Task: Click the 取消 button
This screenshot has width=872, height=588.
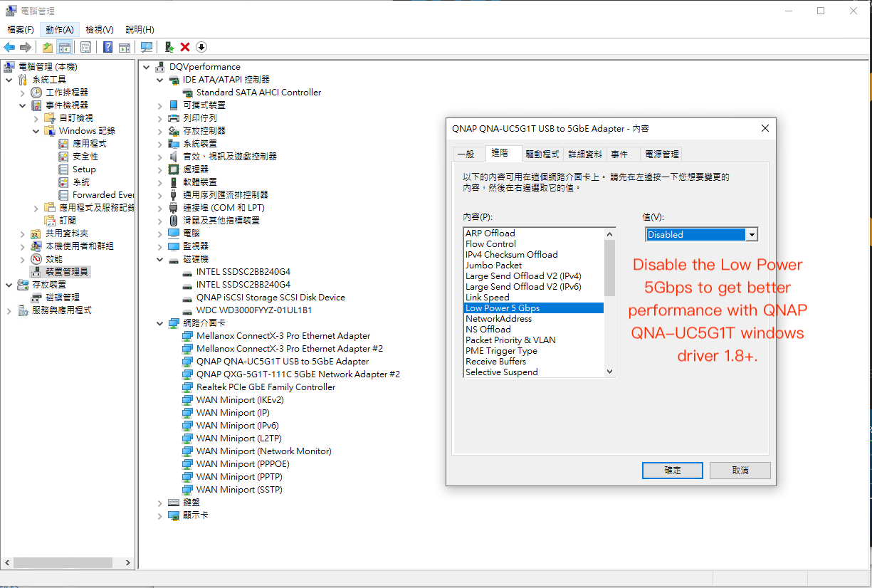Action: [x=740, y=471]
